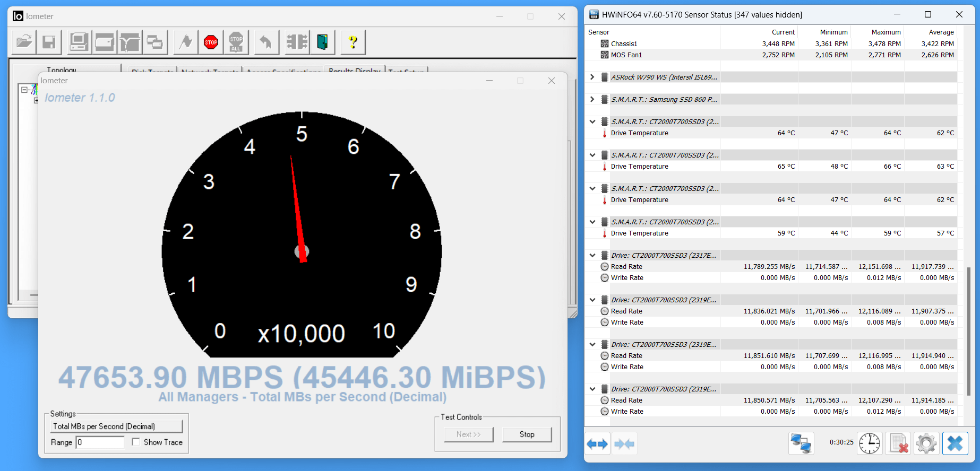The image size is (980, 471).
Task: Open the Total MBs per Second (Decimal) settings selector
Action: point(117,426)
